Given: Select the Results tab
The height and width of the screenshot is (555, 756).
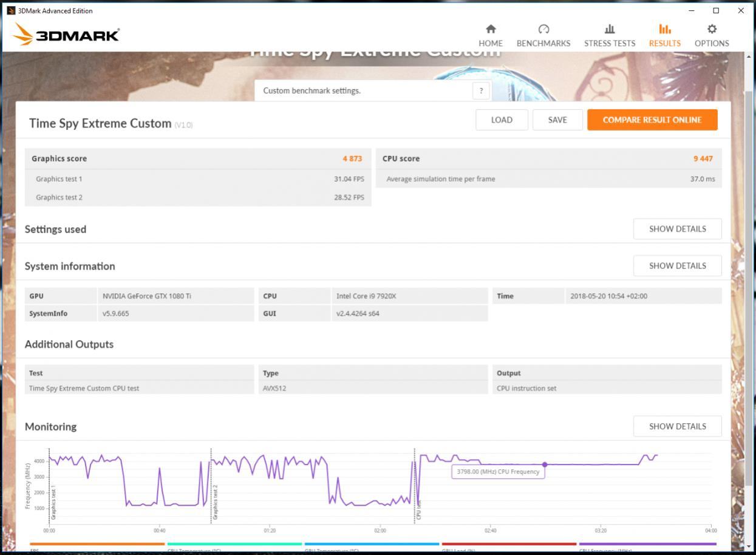Looking at the screenshot, I should [x=665, y=35].
